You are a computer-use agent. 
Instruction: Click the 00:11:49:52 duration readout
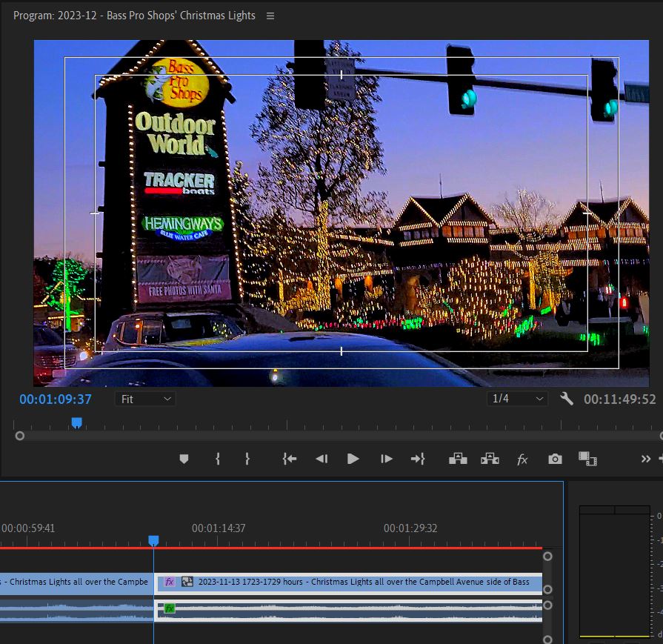coord(620,399)
